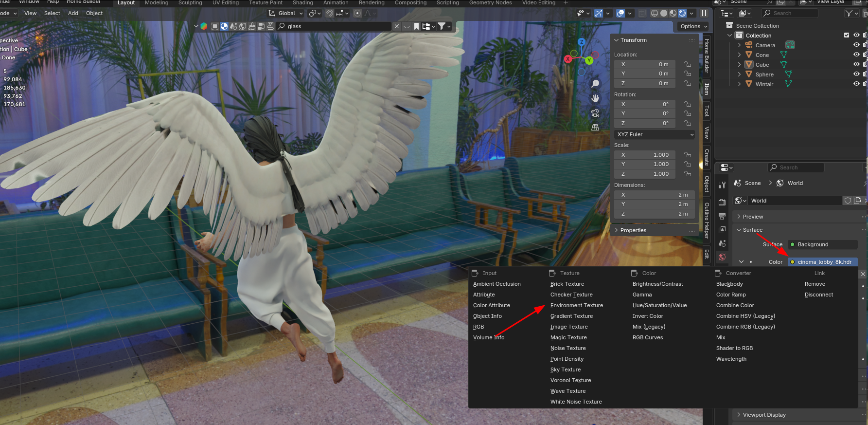
Task: Toggle viewport overlays display button
Action: pyautogui.click(x=620, y=13)
